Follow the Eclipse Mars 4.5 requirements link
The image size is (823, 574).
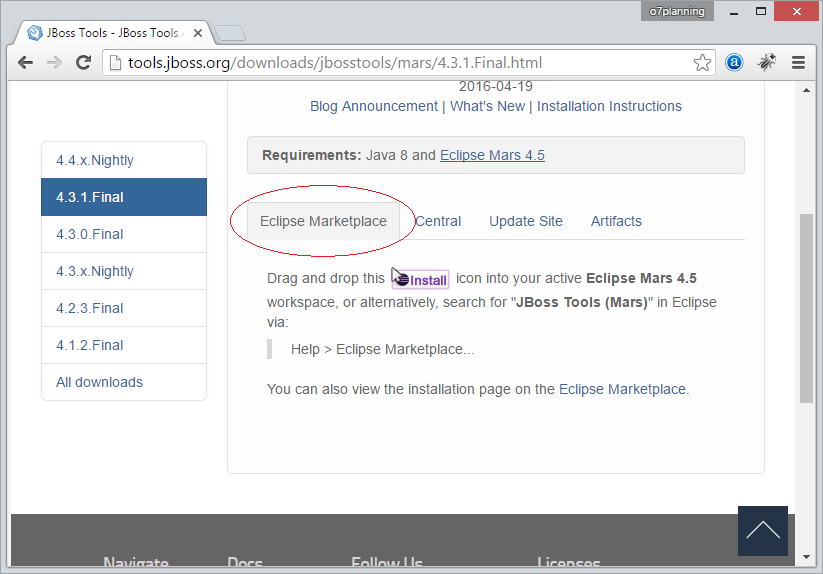(x=492, y=155)
